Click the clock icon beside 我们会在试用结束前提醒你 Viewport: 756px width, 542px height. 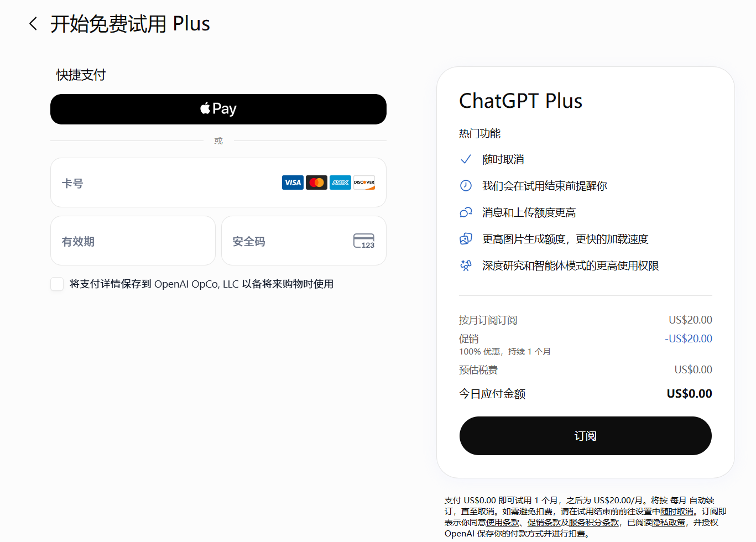click(x=466, y=186)
